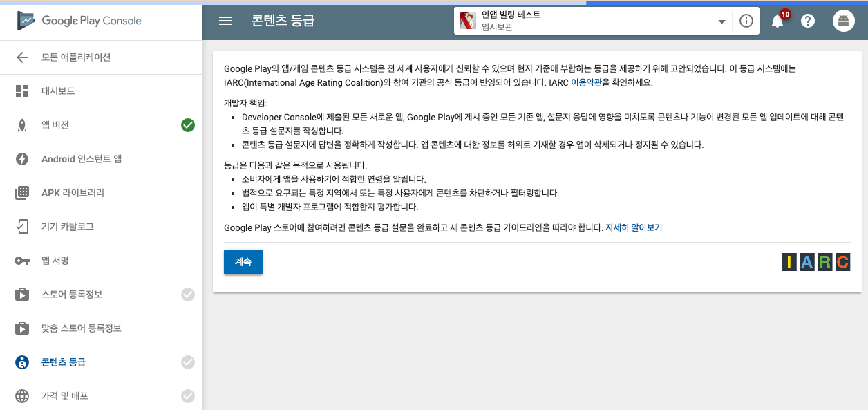Go to 모든 애플리케이션
The width and height of the screenshot is (868, 410).
(76, 57)
